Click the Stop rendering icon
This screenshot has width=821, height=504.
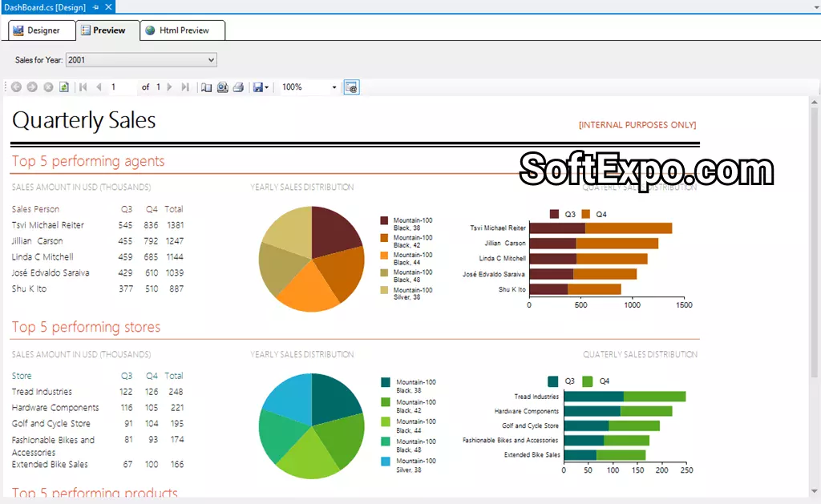pyautogui.click(x=48, y=87)
